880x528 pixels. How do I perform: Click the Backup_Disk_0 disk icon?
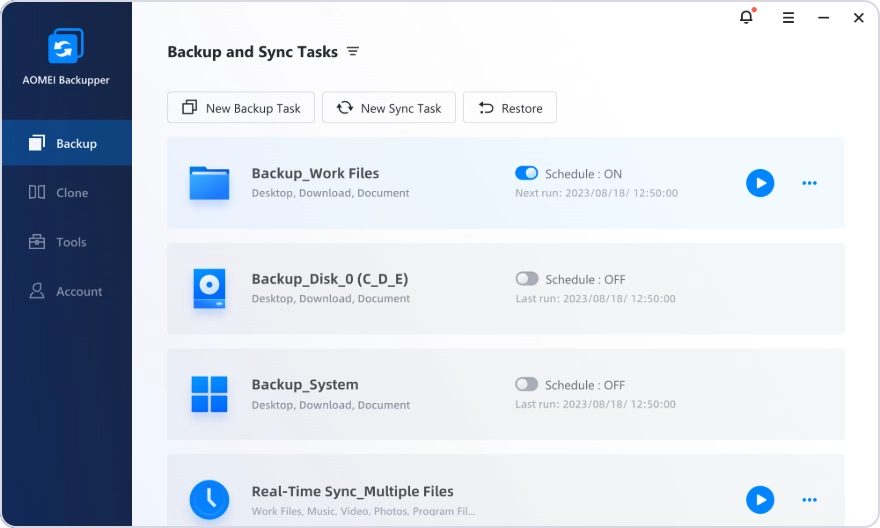[x=209, y=289]
